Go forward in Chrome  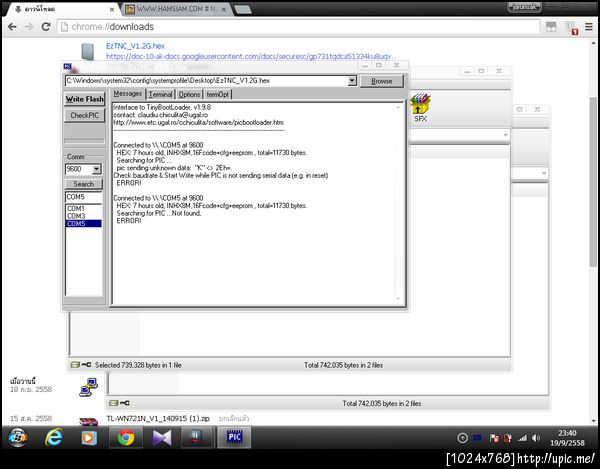29,27
